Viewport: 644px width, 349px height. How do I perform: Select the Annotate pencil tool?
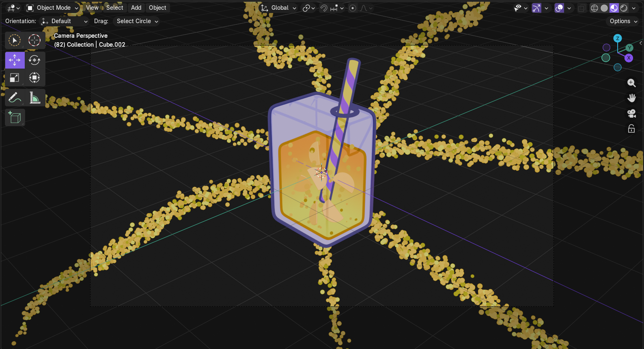click(x=15, y=98)
